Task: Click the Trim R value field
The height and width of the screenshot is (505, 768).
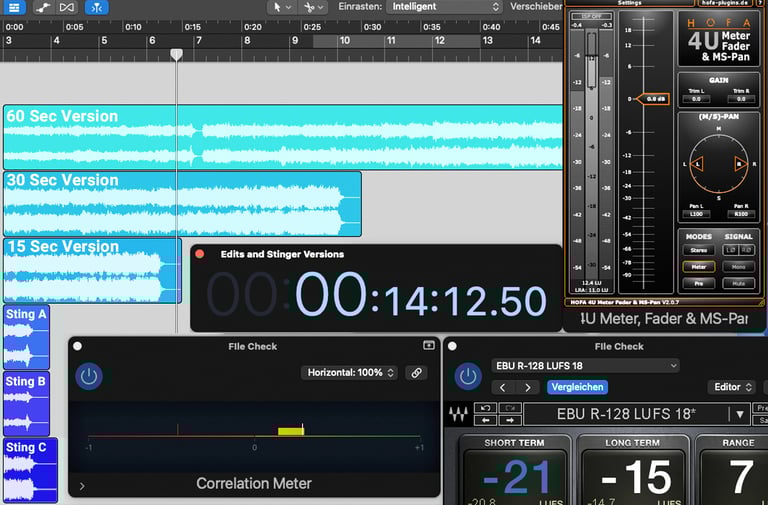Action: click(741, 99)
